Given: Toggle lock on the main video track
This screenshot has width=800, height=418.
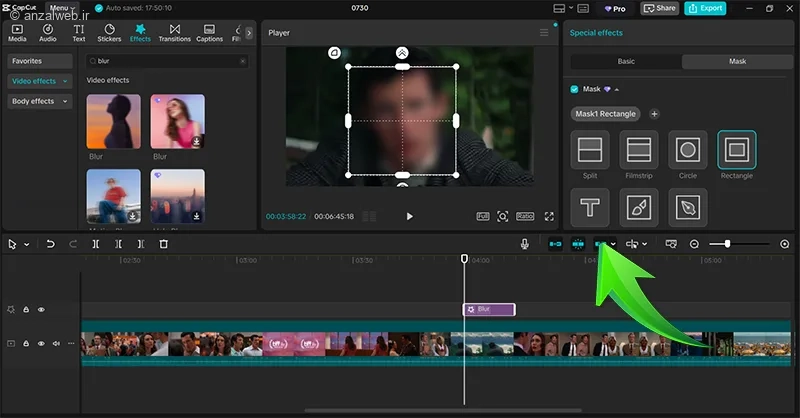Looking at the screenshot, I should [26, 343].
